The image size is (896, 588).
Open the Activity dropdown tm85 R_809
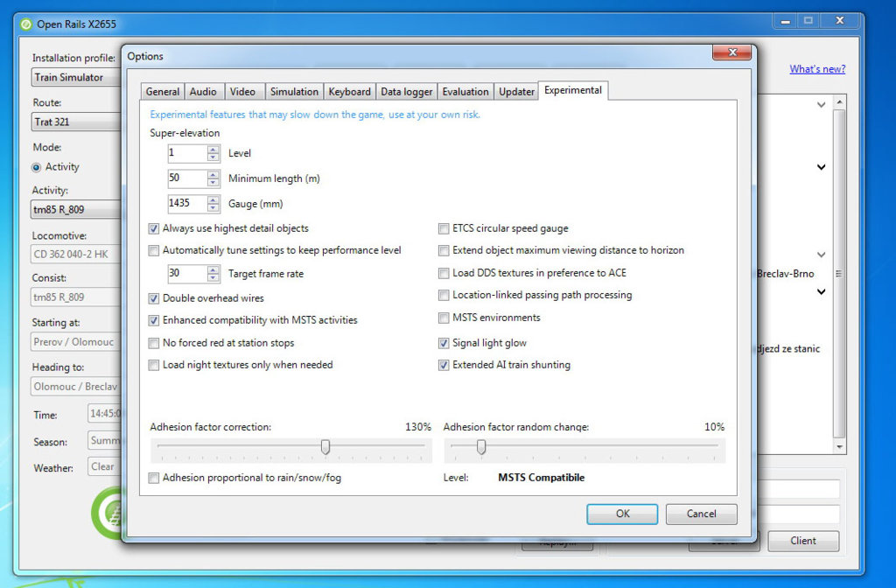coord(74,210)
